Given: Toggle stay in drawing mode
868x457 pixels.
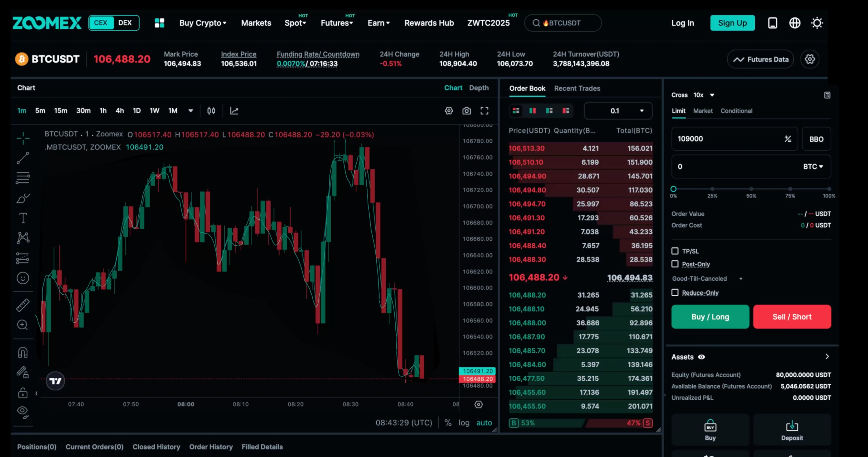Looking at the screenshot, I should pyautogui.click(x=23, y=372).
